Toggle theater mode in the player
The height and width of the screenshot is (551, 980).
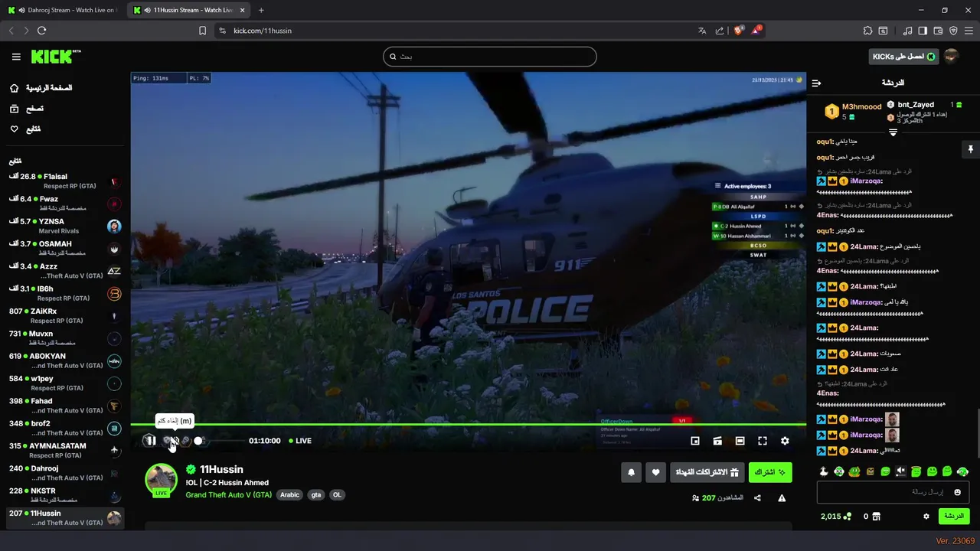(740, 441)
